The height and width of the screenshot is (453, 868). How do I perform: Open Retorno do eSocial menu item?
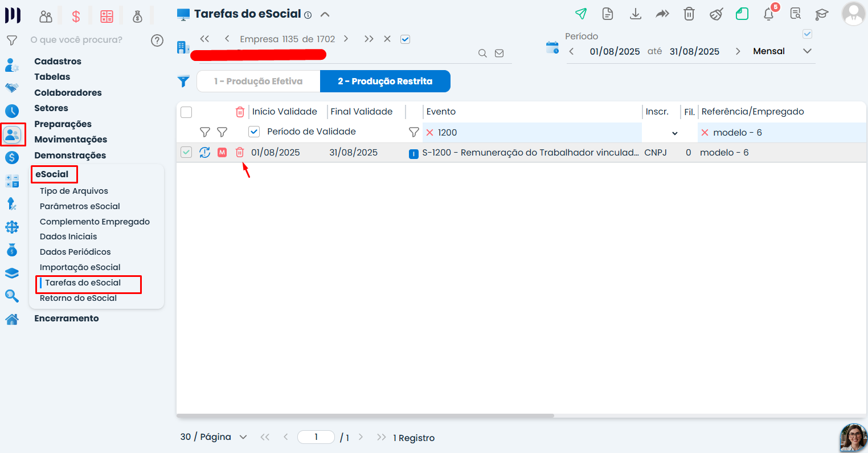pyautogui.click(x=78, y=298)
